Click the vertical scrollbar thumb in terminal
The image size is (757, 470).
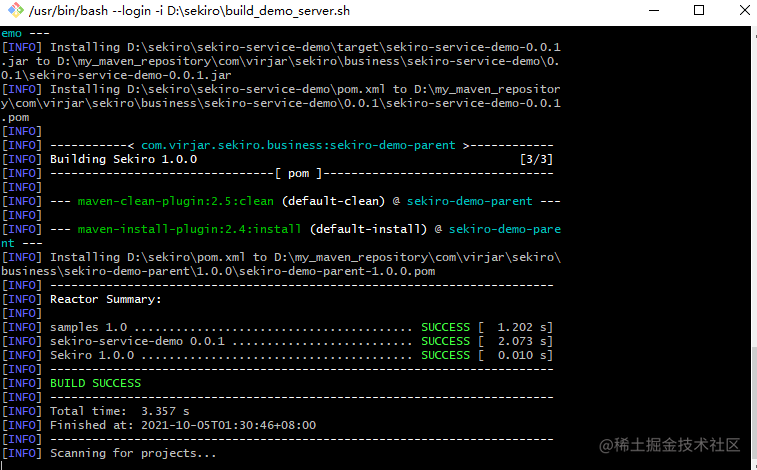pyautogui.click(x=754, y=403)
